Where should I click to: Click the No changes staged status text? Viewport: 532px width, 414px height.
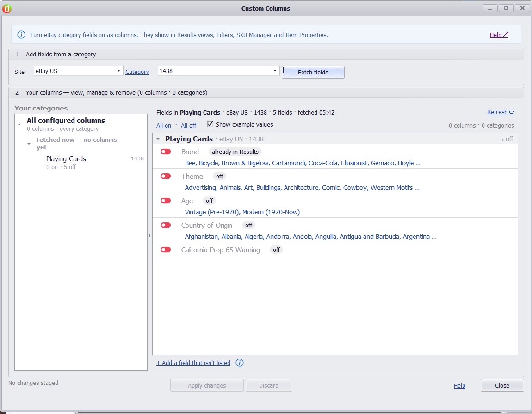pyautogui.click(x=33, y=383)
